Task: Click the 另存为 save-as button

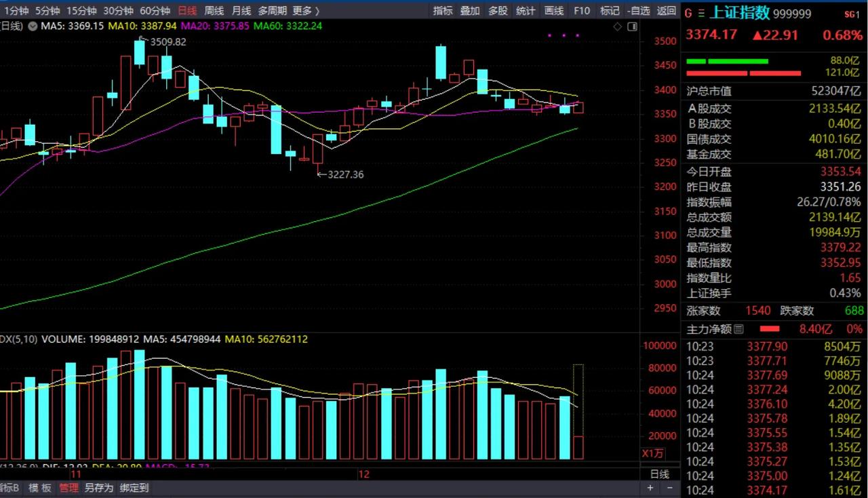Action: [98, 488]
